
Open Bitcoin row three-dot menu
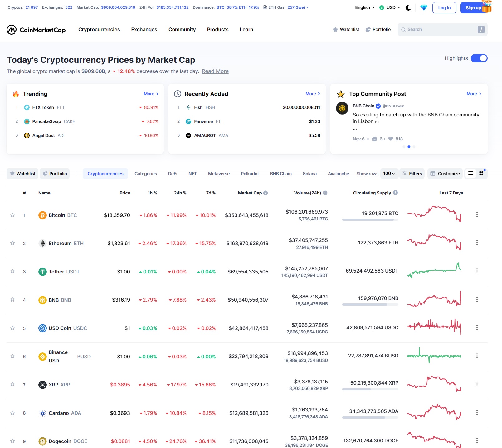(477, 214)
